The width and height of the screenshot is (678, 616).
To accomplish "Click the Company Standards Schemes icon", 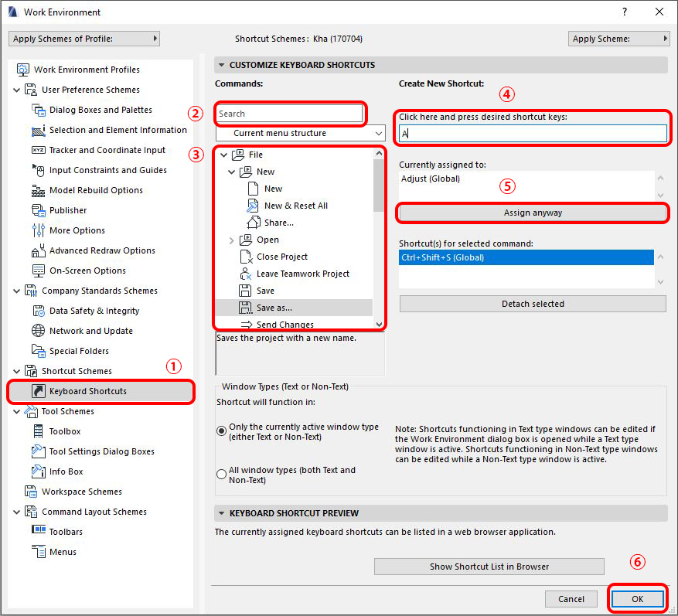I will click(x=31, y=291).
